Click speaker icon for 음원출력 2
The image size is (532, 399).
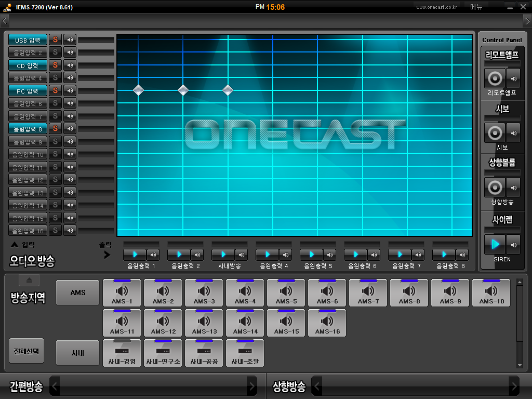click(x=197, y=255)
